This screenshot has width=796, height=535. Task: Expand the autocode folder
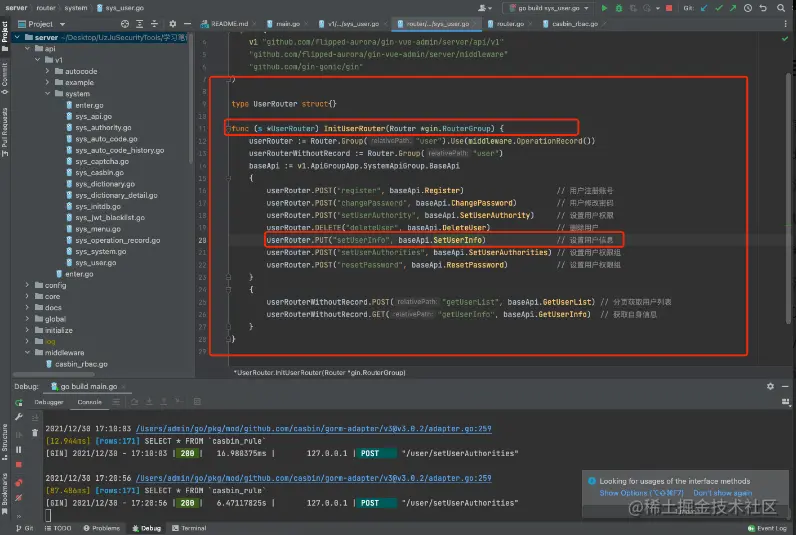(x=48, y=71)
